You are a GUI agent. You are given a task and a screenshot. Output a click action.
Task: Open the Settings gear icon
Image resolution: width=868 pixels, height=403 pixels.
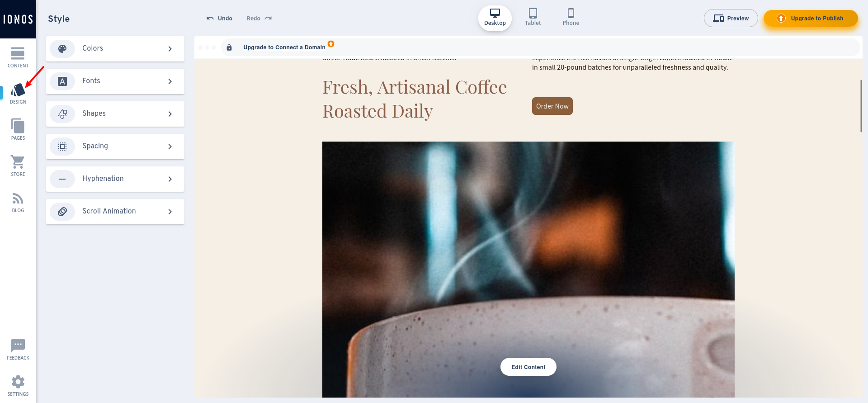(x=18, y=382)
